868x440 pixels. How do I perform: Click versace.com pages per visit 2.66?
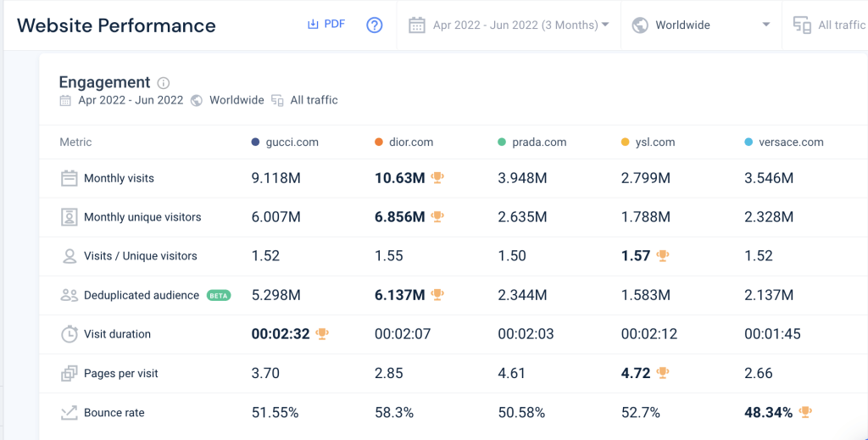pos(759,374)
